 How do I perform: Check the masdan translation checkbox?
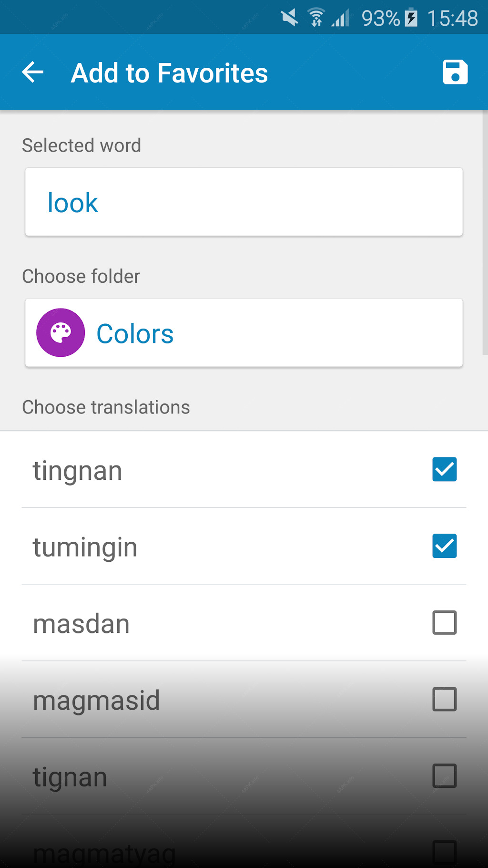(444, 622)
